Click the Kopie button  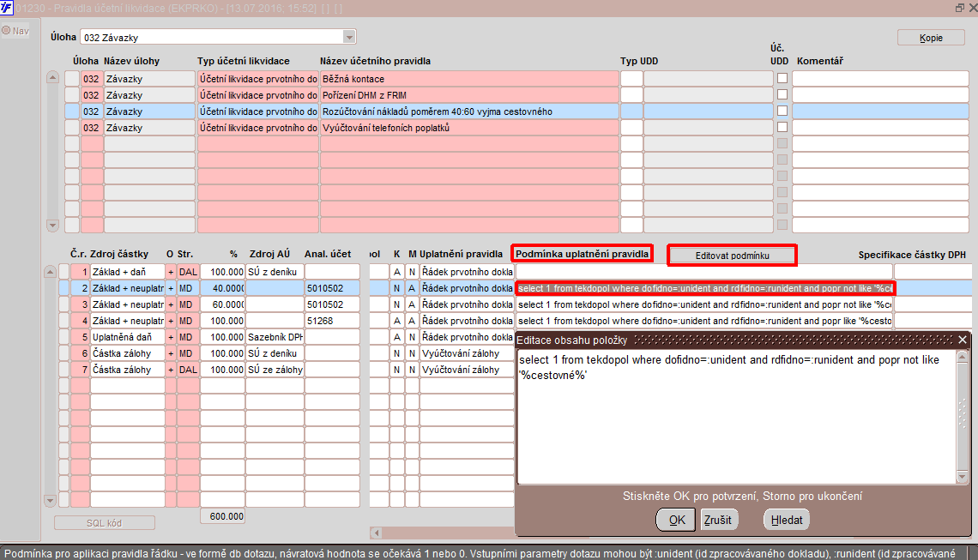click(931, 38)
